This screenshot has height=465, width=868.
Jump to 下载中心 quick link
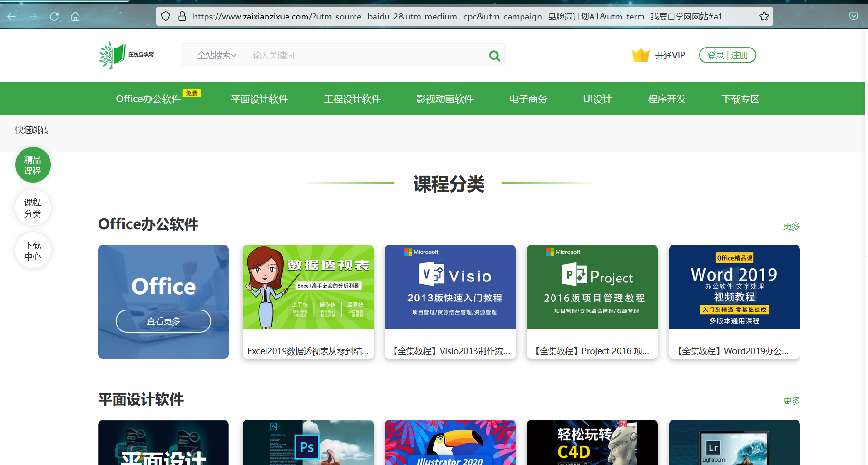pos(33,251)
